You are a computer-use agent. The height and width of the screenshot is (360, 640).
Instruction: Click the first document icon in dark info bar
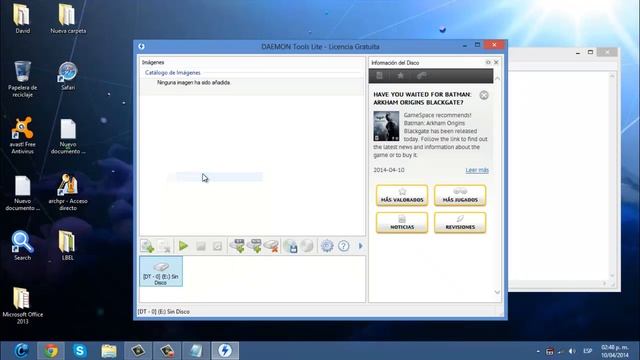380,76
